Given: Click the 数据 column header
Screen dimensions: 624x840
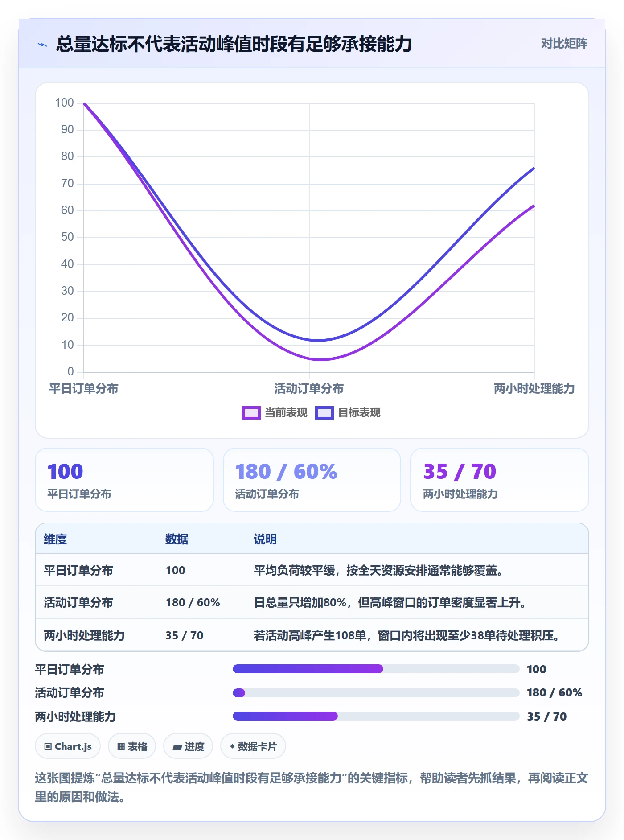Looking at the screenshot, I should click(177, 539).
